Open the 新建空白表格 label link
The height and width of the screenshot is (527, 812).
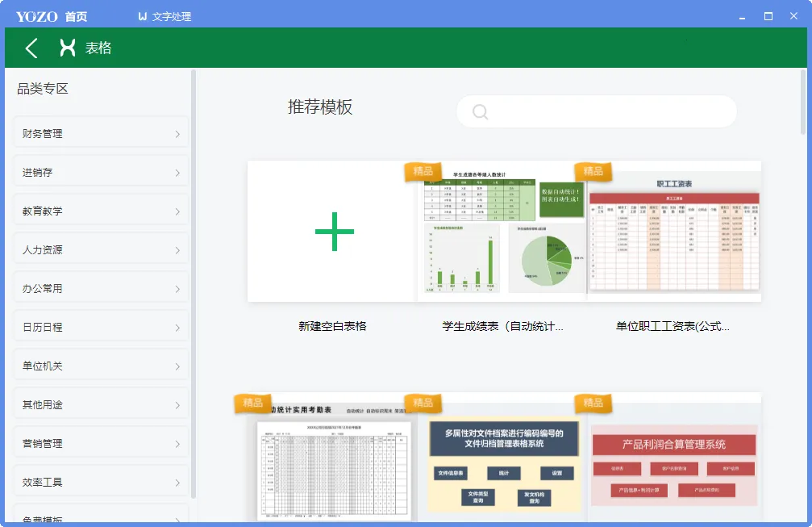coord(332,327)
